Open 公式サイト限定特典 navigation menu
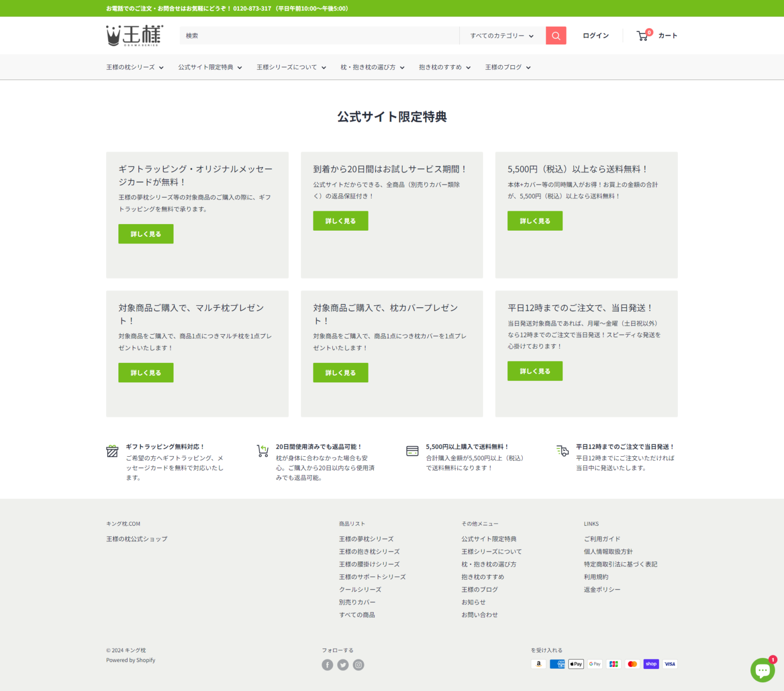This screenshot has width=784, height=691. point(210,67)
